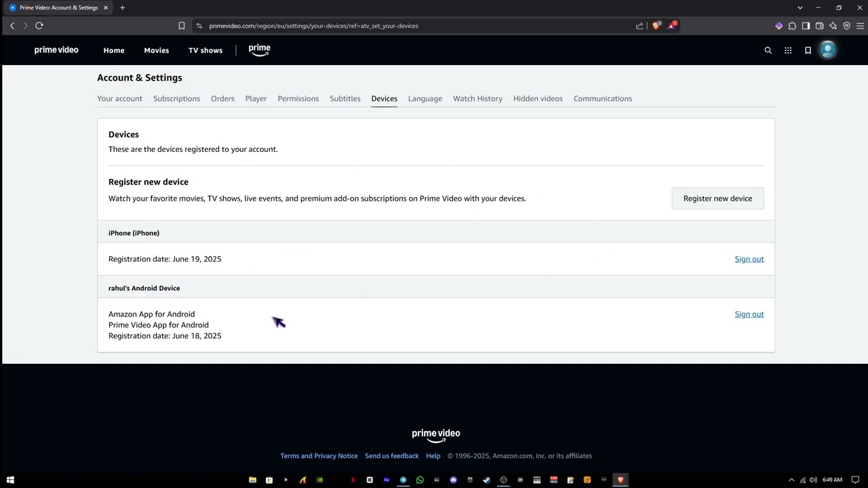Click the 6:49 AM taskbar clock

pyautogui.click(x=832, y=480)
